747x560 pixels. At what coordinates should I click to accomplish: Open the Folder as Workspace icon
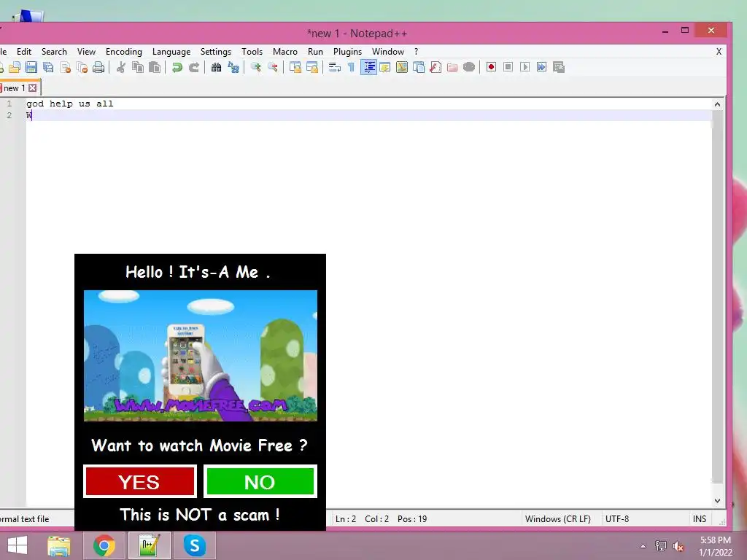click(x=452, y=67)
